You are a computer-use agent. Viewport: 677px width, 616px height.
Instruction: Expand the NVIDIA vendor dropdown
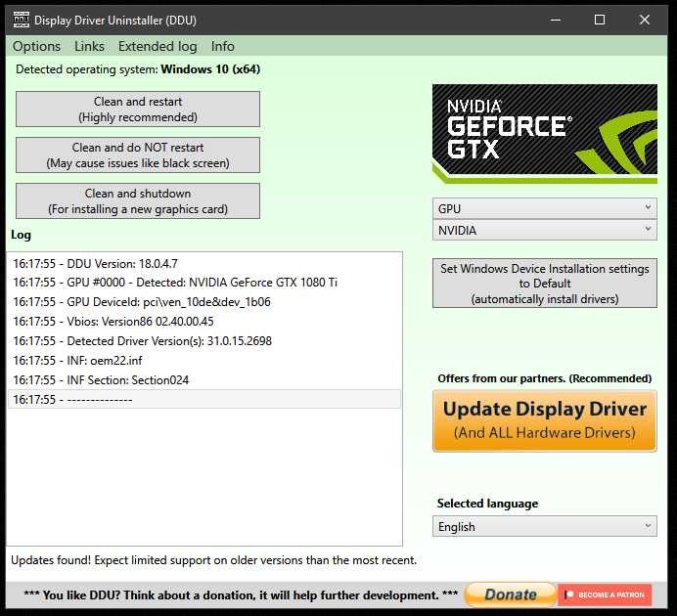545,230
